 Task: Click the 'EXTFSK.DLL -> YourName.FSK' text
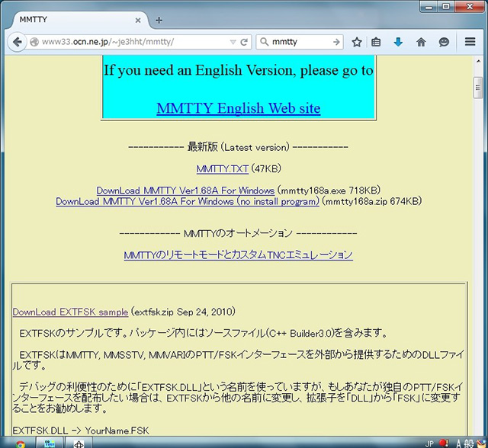click(x=81, y=430)
